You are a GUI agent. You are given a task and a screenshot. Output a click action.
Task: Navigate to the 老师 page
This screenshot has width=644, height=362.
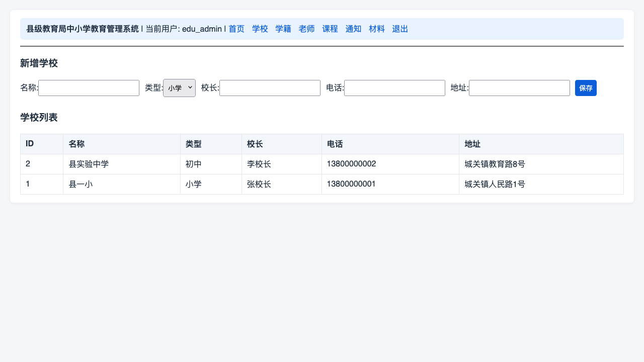(x=307, y=29)
